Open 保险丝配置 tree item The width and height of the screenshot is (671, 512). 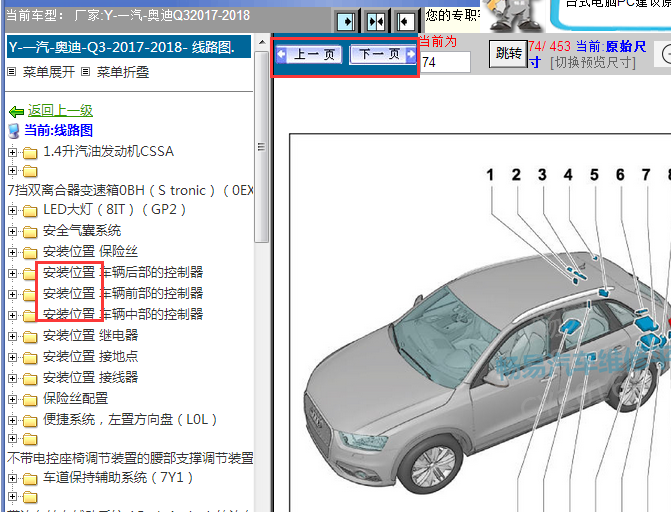click(x=75, y=398)
